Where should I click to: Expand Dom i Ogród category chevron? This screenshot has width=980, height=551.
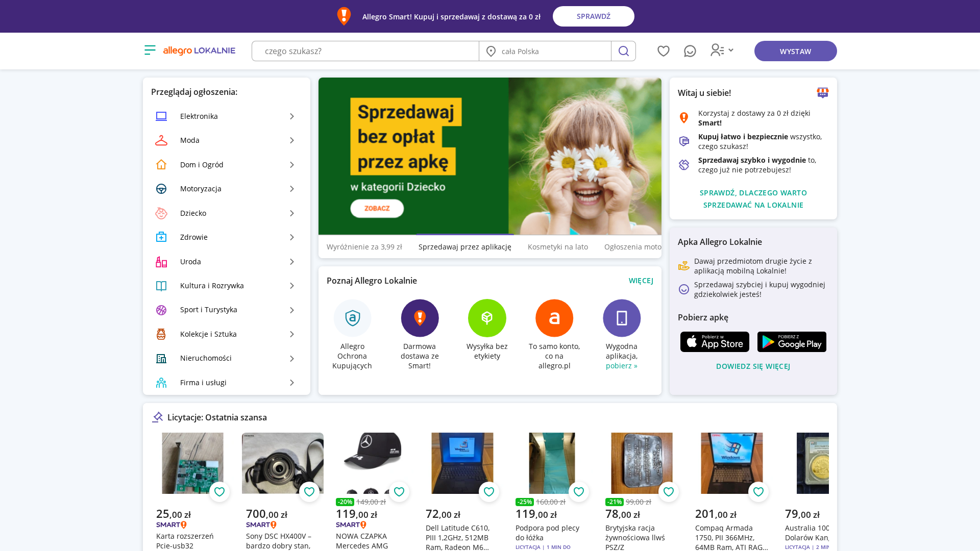coord(292,165)
